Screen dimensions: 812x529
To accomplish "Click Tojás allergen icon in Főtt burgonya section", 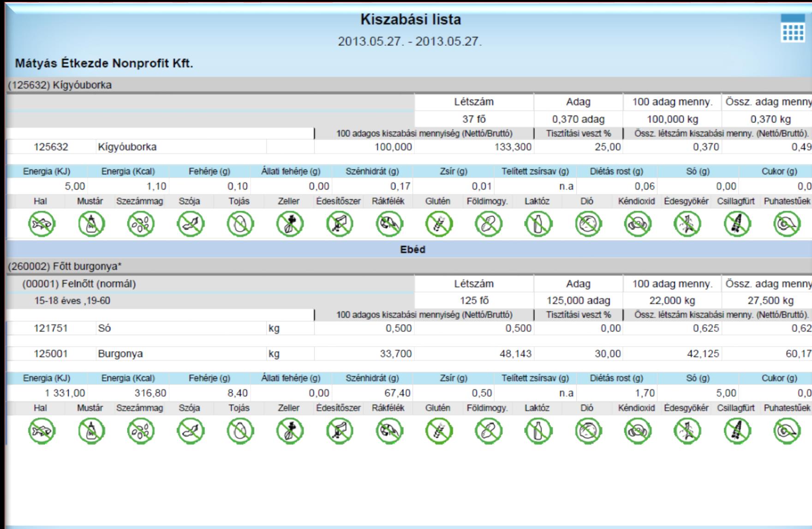I will pyautogui.click(x=240, y=431).
